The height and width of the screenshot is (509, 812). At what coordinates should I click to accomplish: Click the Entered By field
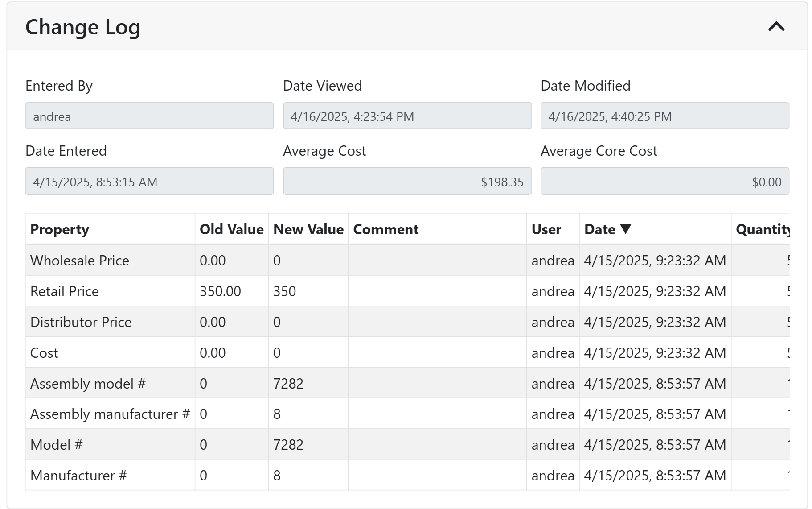[x=149, y=116]
